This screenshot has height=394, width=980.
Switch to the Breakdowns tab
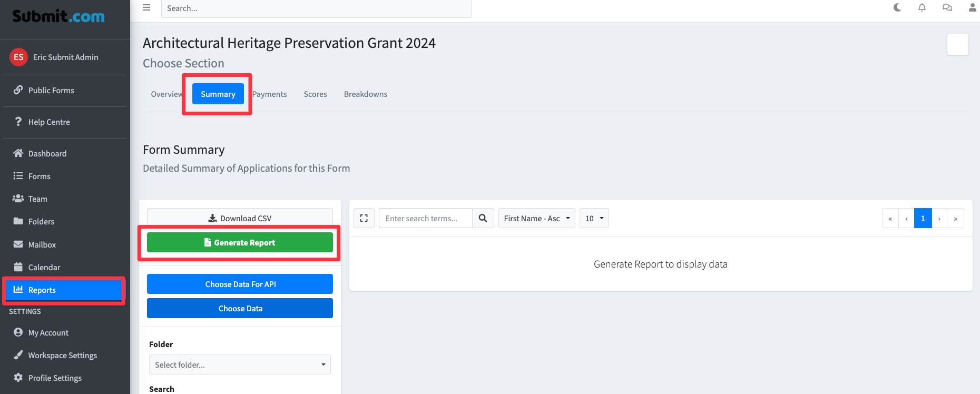click(x=365, y=94)
